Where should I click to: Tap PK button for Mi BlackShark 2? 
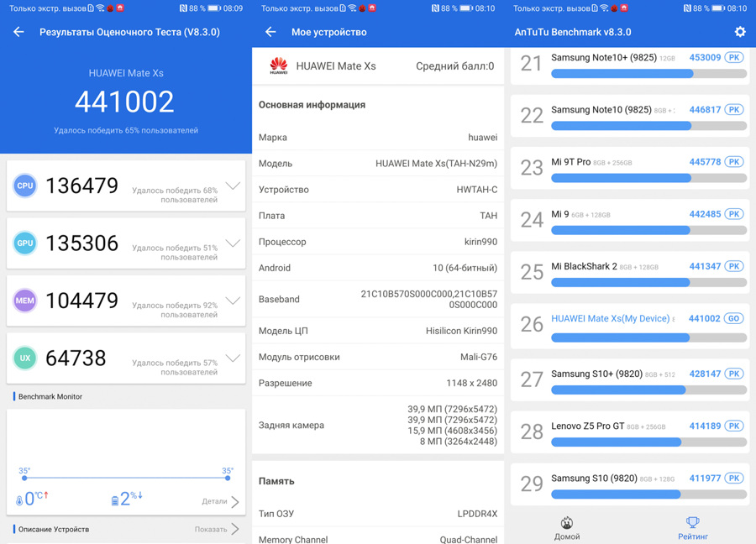click(x=734, y=266)
